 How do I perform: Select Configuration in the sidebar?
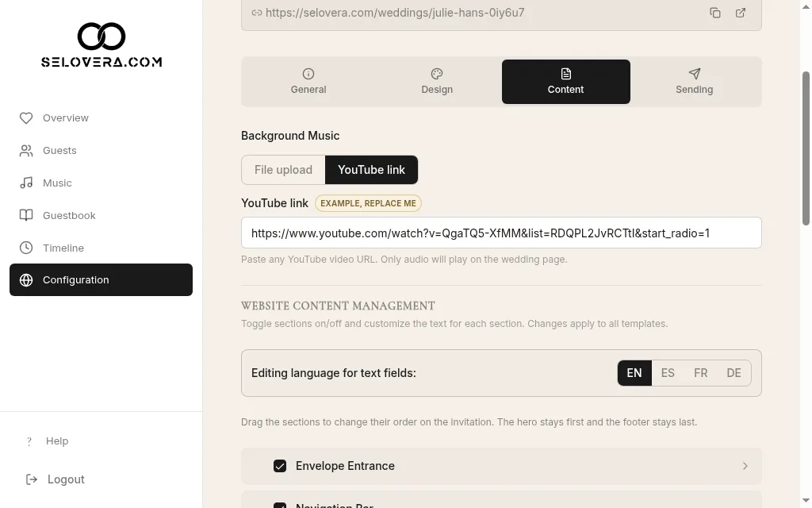tap(101, 280)
